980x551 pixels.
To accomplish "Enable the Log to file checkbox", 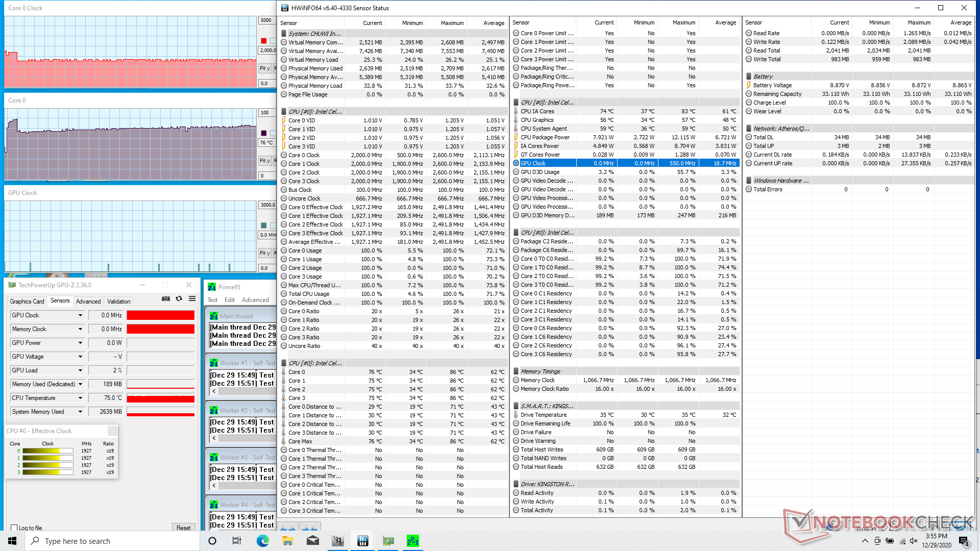I will click(x=14, y=528).
